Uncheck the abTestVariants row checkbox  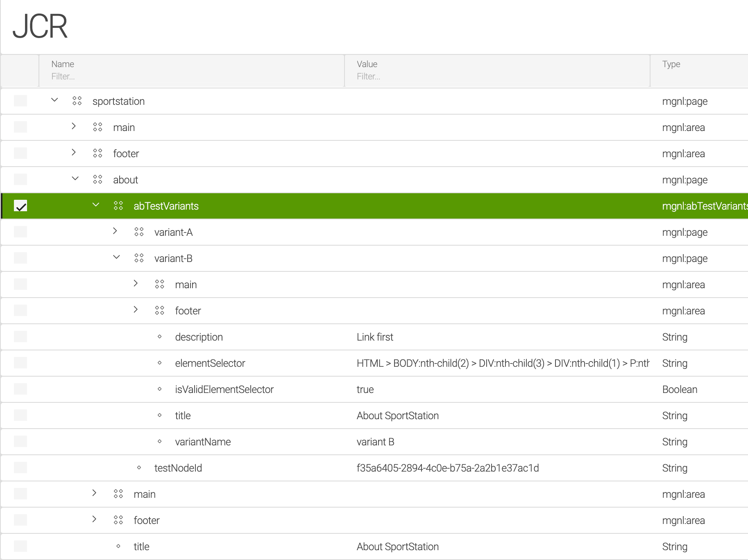coord(20,205)
